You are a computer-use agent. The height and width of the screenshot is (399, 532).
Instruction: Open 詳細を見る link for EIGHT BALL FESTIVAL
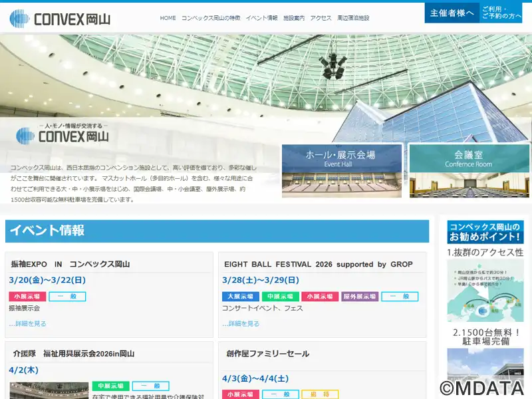(x=241, y=324)
